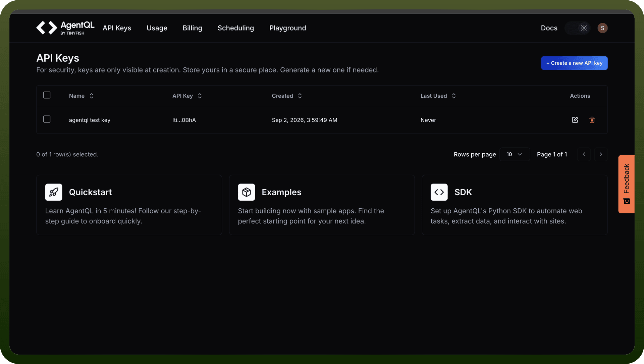Go to the previous page
The image size is (644, 364).
584,154
